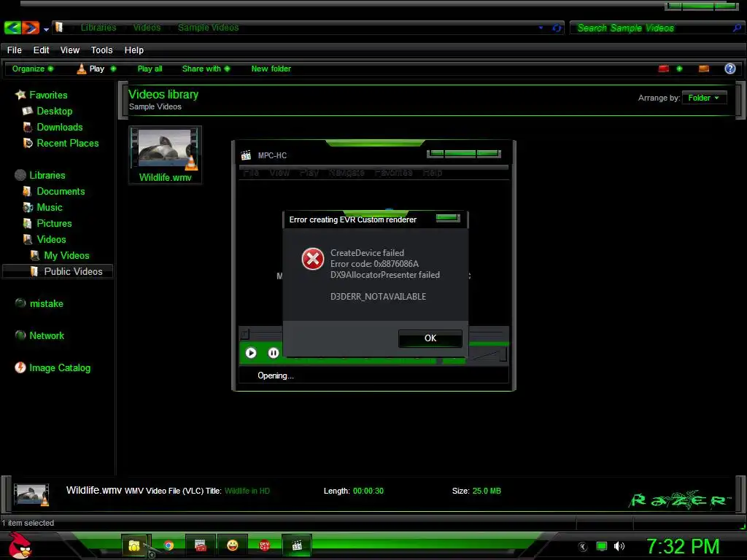Screen dimensions: 747x560
Task: Open the Documents library
Action: pos(61,192)
